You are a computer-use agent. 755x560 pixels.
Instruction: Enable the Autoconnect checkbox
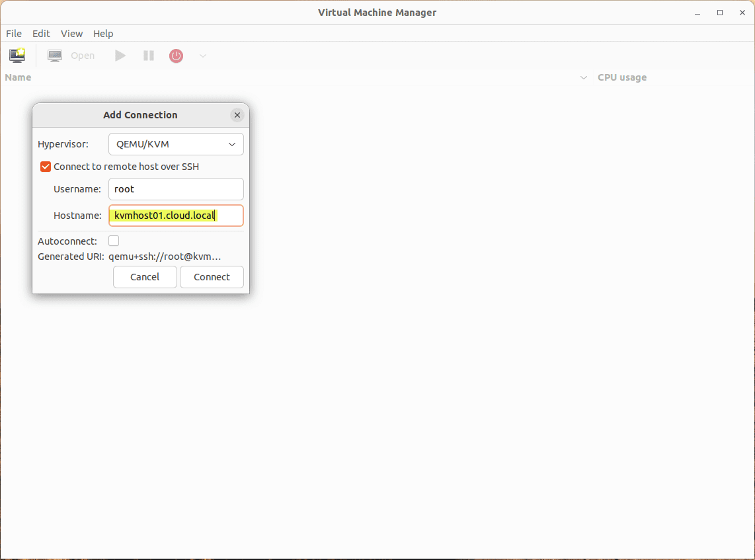[x=114, y=241]
